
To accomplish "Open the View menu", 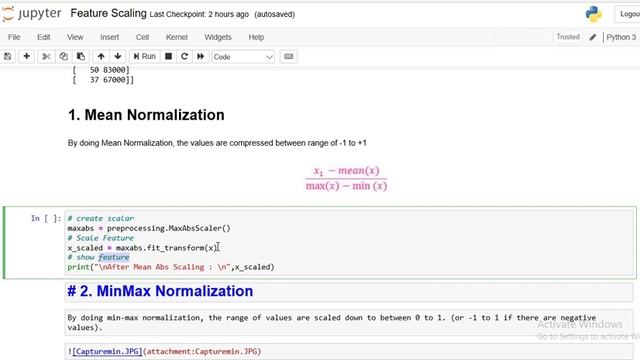I will (x=75, y=37).
